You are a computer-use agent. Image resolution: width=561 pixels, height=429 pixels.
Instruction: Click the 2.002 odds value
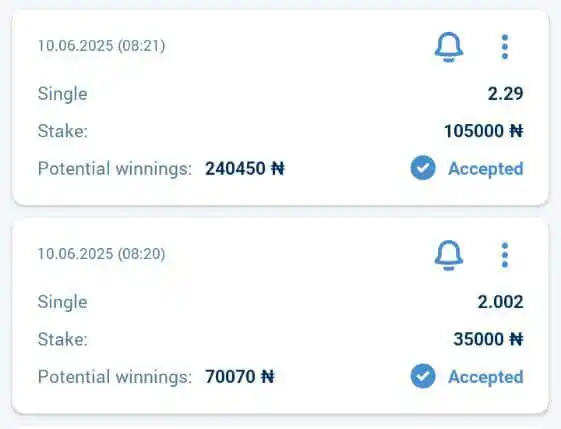[x=501, y=302]
